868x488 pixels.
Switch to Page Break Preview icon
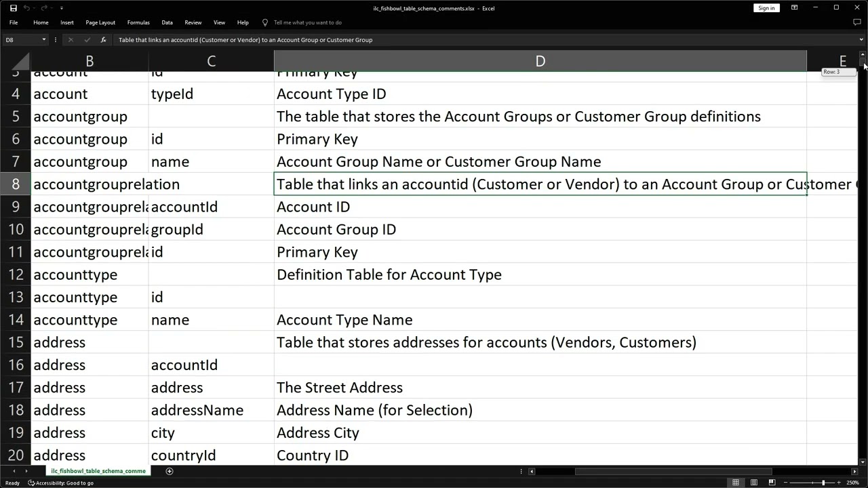point(772,483)
